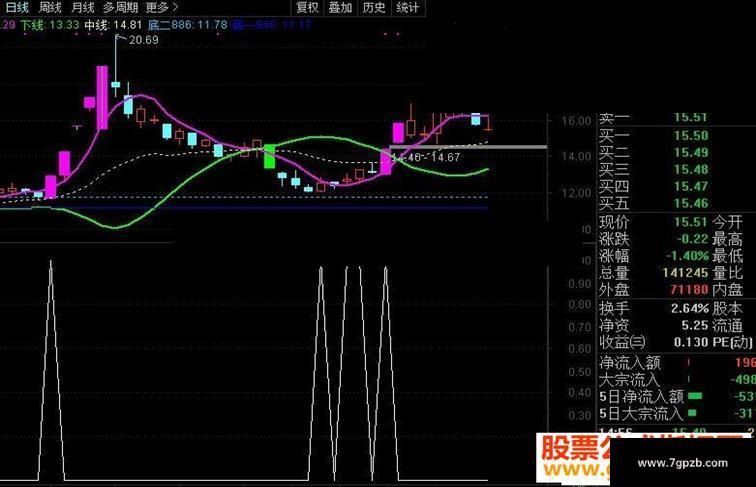Click the green candlestick on the chart
This screenshot has height=487, width=756.
(270, 156)
